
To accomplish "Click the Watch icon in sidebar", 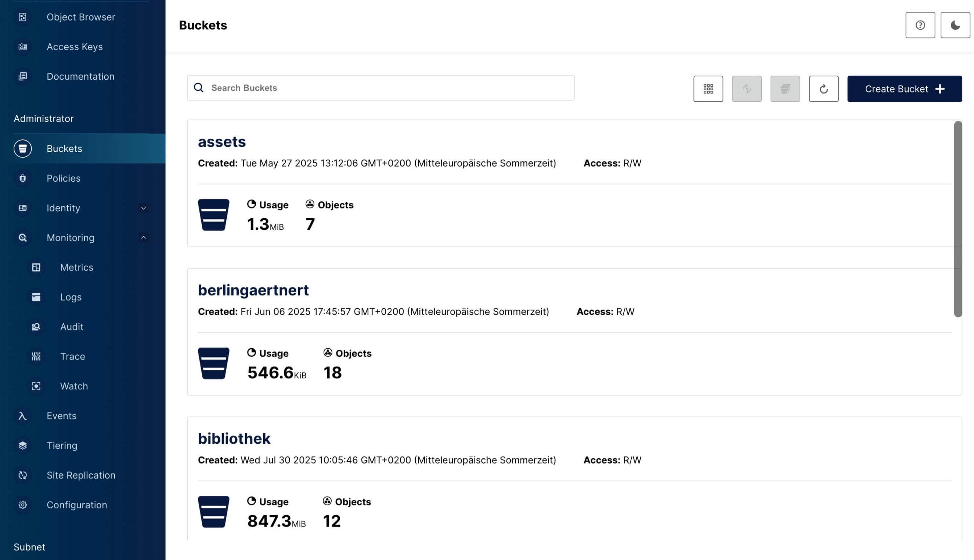I will click(x=36, y=386).
